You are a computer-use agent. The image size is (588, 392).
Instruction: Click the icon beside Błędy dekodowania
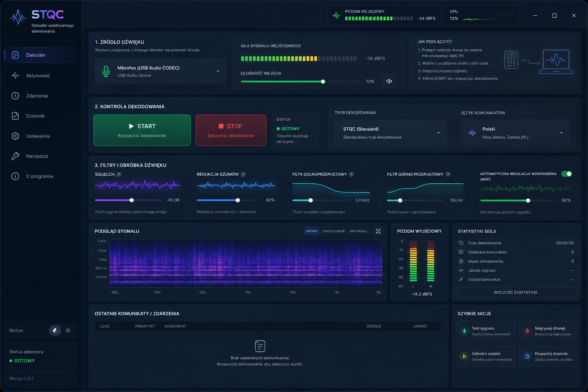point(461,261)
